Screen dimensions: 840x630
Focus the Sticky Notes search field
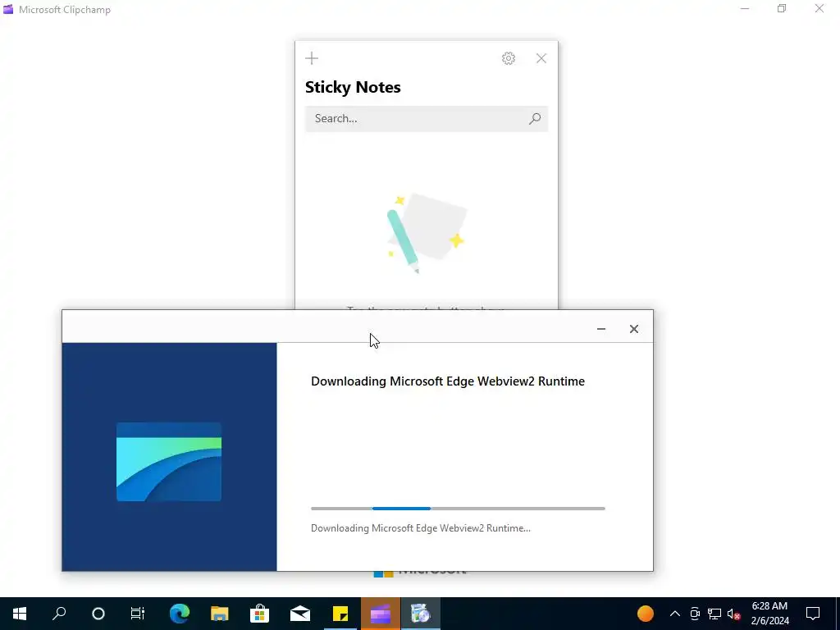pyautogui.click(x=427, y=118)
